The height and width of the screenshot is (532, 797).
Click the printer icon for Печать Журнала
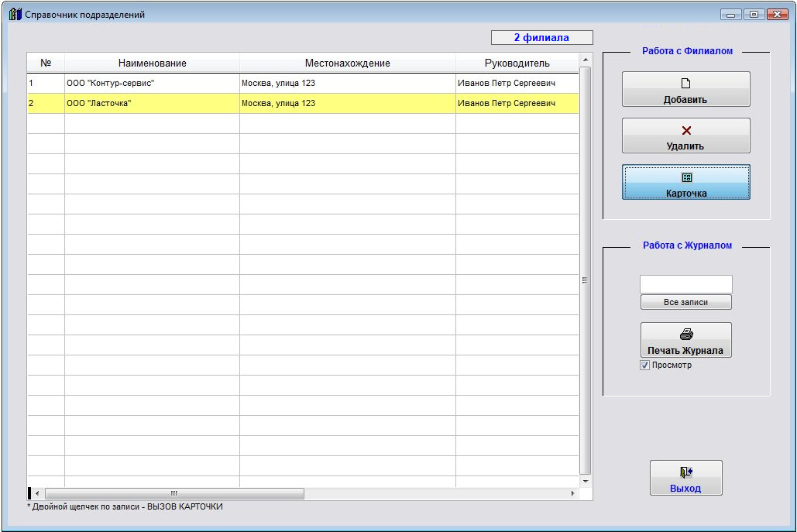pyautogui.click(x=685, y=335)
